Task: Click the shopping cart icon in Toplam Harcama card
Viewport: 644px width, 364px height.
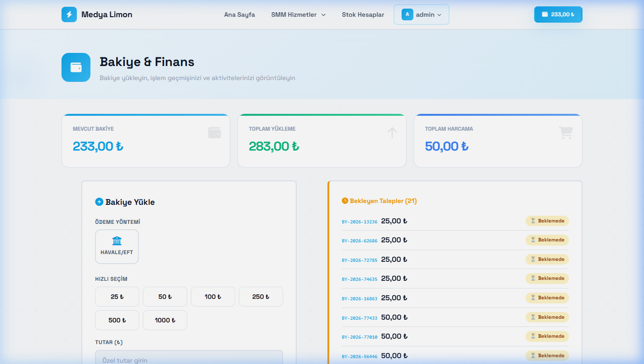Action: (x=566, y=132)
